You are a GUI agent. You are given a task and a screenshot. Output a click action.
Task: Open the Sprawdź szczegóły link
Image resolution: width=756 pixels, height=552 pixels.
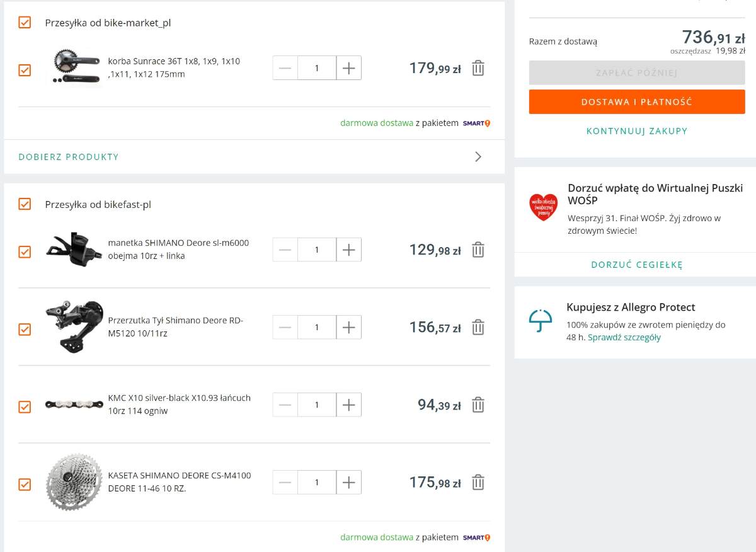tap(624, 337)
